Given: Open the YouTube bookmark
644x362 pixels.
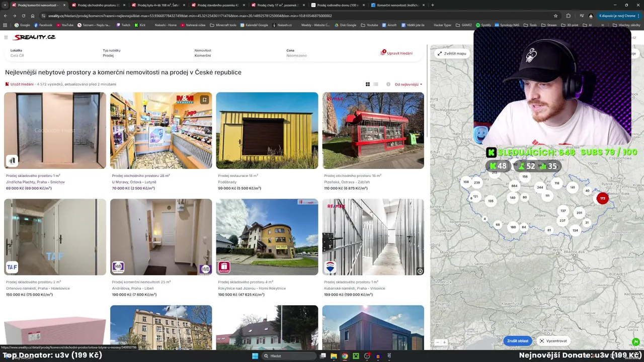Looking at the screenshot, I should pyautogui.click(x=64, y=25).
